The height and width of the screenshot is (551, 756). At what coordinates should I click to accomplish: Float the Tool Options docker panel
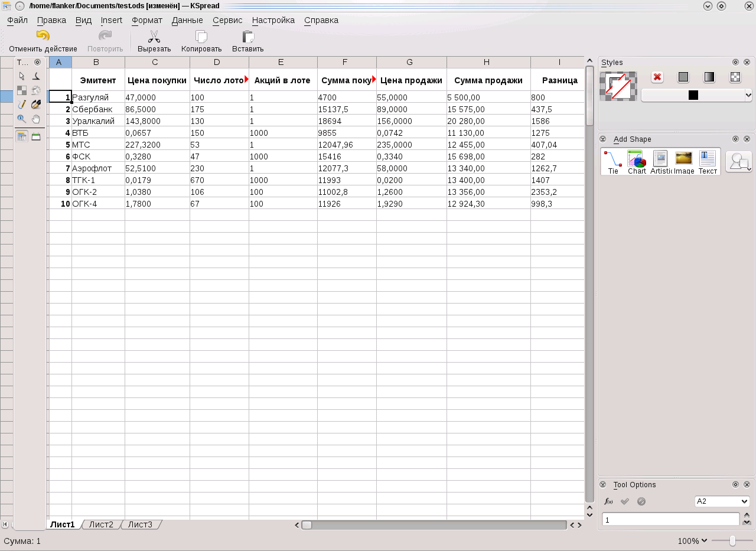click(x=735, y=484)
